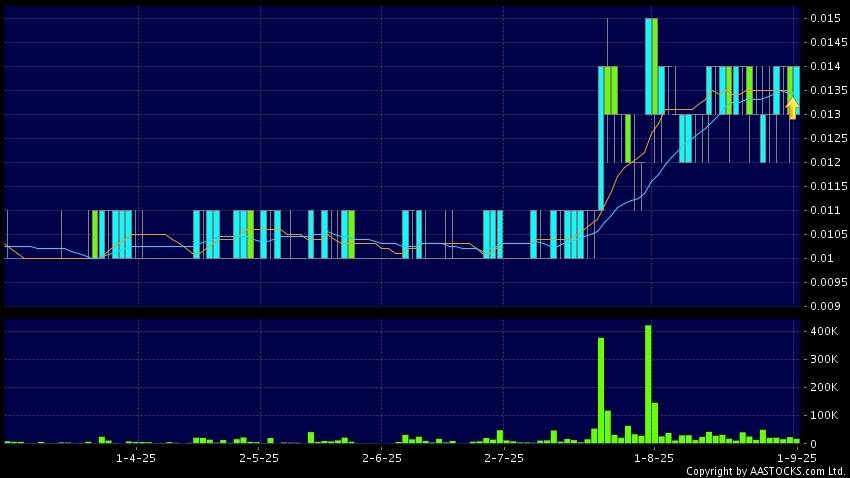The width and height of the screenshot is (850, 478).
Task: Click the 400K volume axis label
Action: 824,331
